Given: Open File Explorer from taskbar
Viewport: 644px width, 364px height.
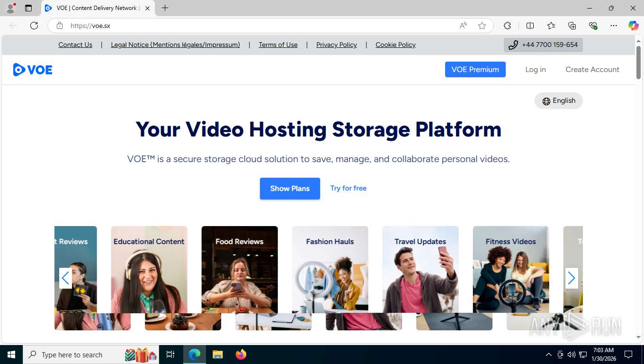Looking at the screenshot, I should (217, 355).
